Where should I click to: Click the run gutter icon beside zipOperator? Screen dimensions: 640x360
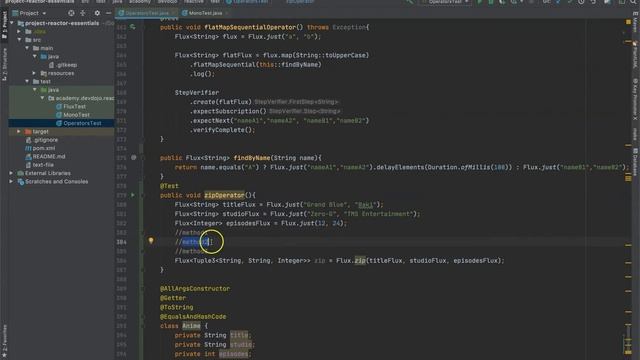point(133,195)
